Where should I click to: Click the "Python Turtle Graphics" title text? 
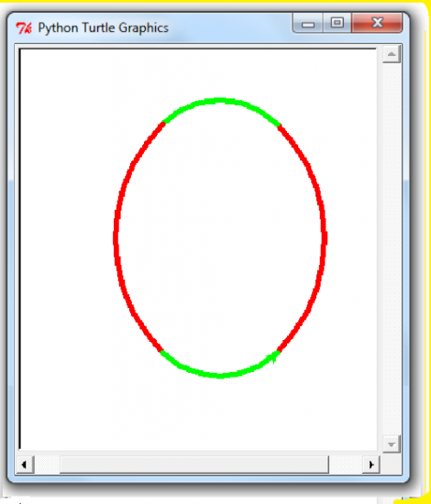(104, 28)
